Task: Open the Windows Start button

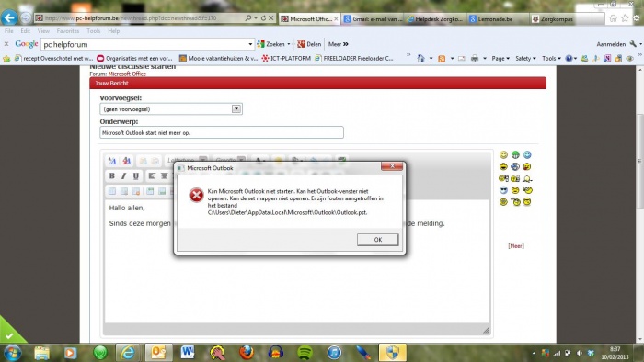Action: [12, 353]
